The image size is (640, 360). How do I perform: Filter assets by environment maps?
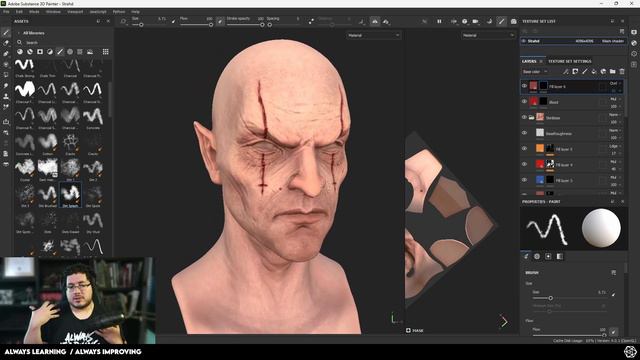tap(90, 52)
